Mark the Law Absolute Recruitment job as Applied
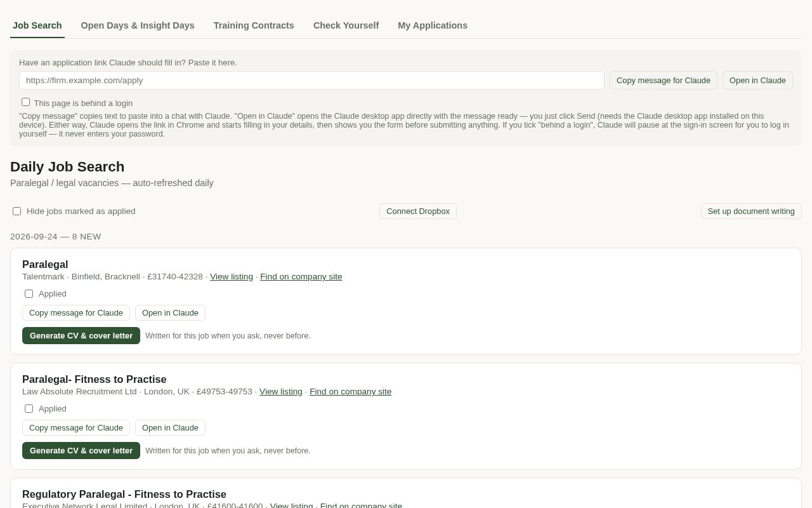812x508 pixels. (29, 409)
